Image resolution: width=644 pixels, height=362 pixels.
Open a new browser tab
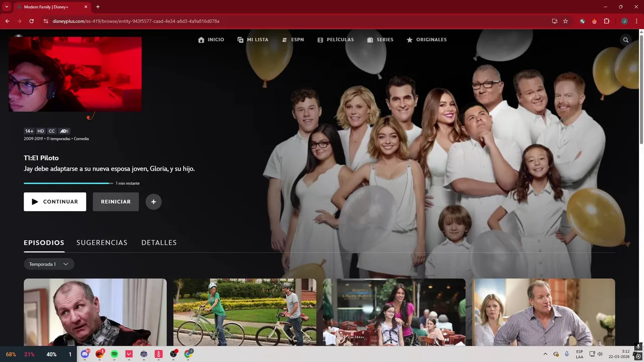(98, 7)
